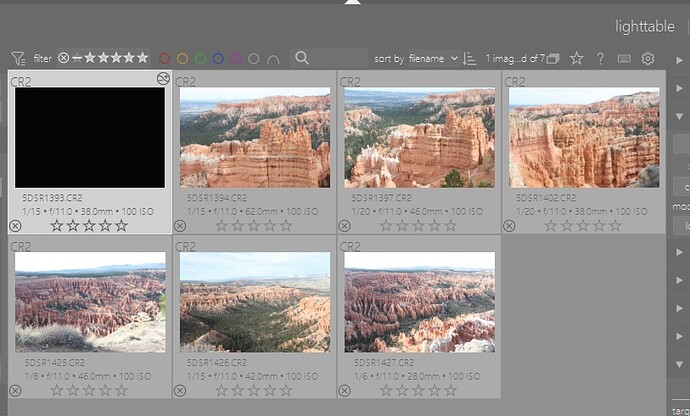The height and width of the screenshot is (416, 690).
Task: Toggle the red color label filter
Action: (x=165, y=58)
